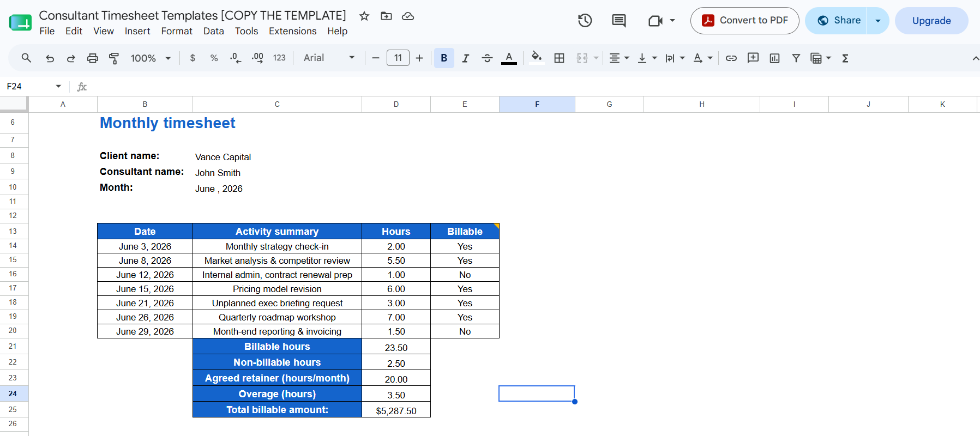Rename the document title
The height and width of the screenshot is (436, 980).
coord(193,15)
